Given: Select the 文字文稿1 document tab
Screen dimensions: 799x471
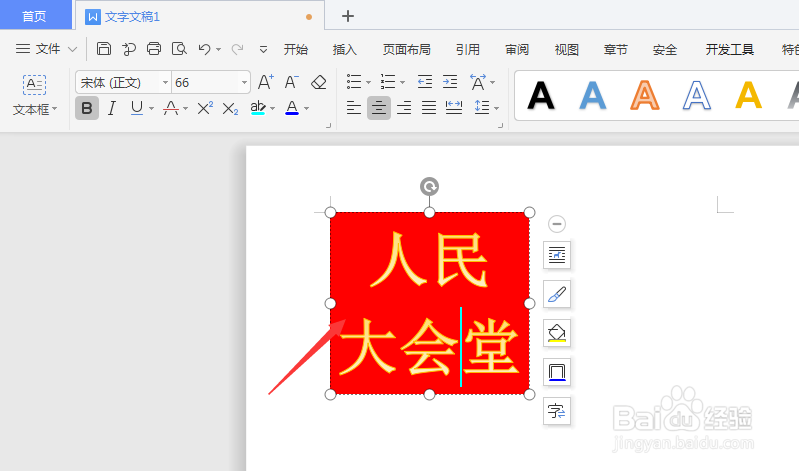Looking at the screenshot, I should 200,16.
